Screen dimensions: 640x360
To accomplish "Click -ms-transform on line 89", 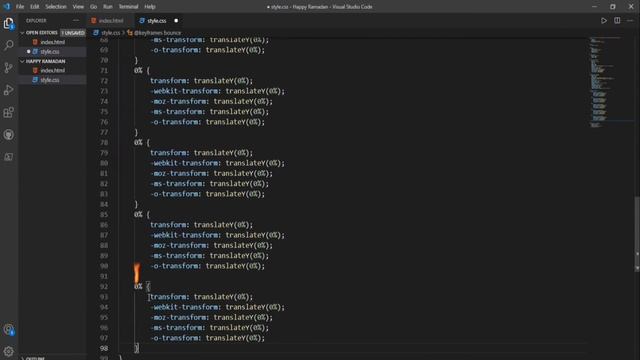I will pos(176,256).
